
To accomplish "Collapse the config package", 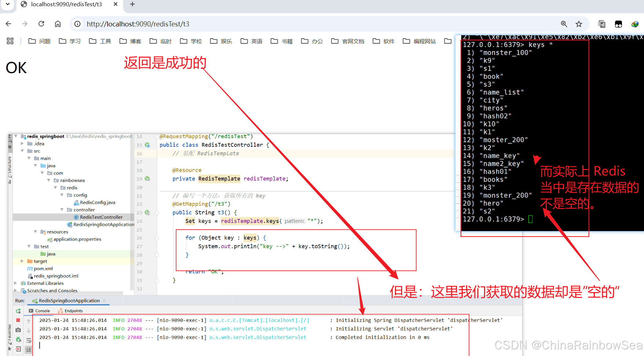I will [62, 195].
